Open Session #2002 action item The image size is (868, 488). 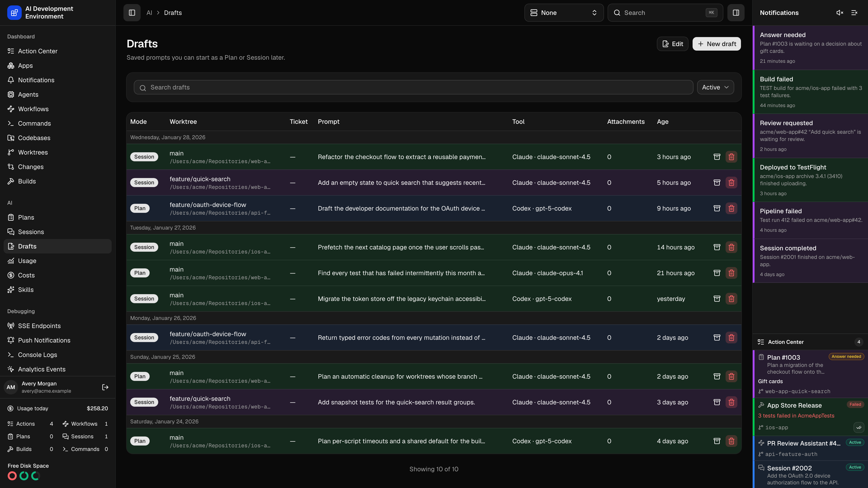point(810,474)
